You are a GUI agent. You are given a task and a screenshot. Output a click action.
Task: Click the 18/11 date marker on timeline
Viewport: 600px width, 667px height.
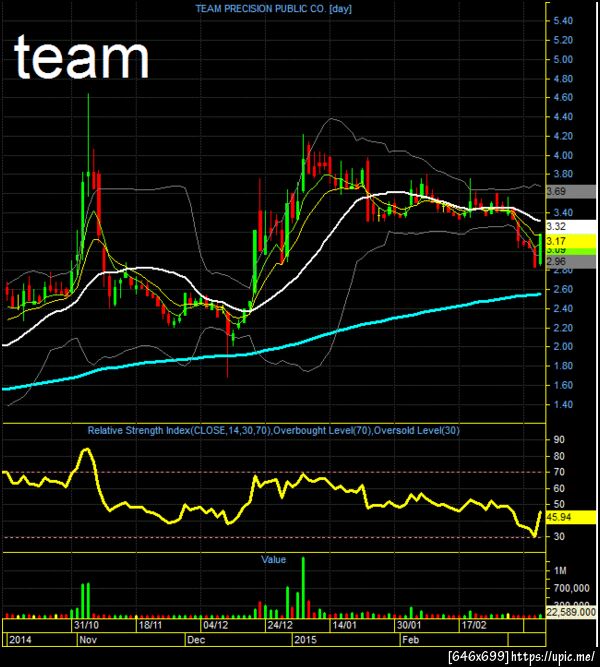click(x=151, y=625)
